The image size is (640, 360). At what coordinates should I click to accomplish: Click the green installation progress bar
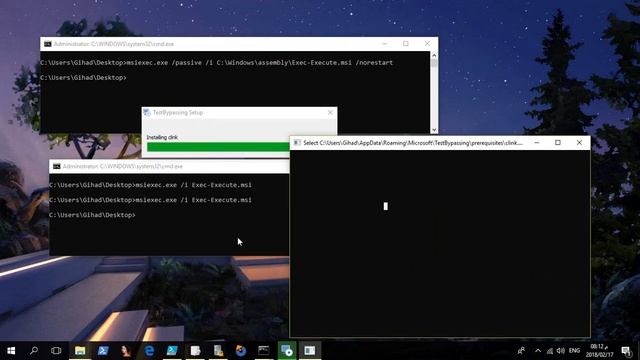tap(218, 147)
